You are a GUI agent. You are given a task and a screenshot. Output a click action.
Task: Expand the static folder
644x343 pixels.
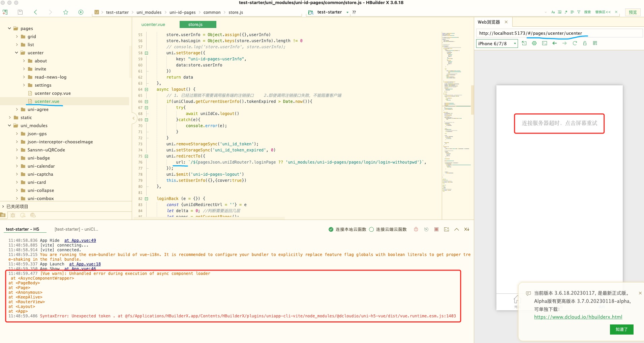tap(10, 118)
